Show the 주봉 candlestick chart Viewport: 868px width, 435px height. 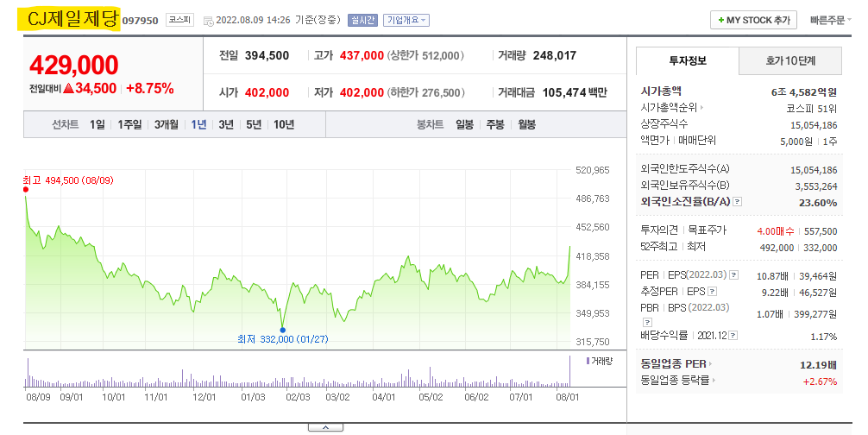point(495,124)
